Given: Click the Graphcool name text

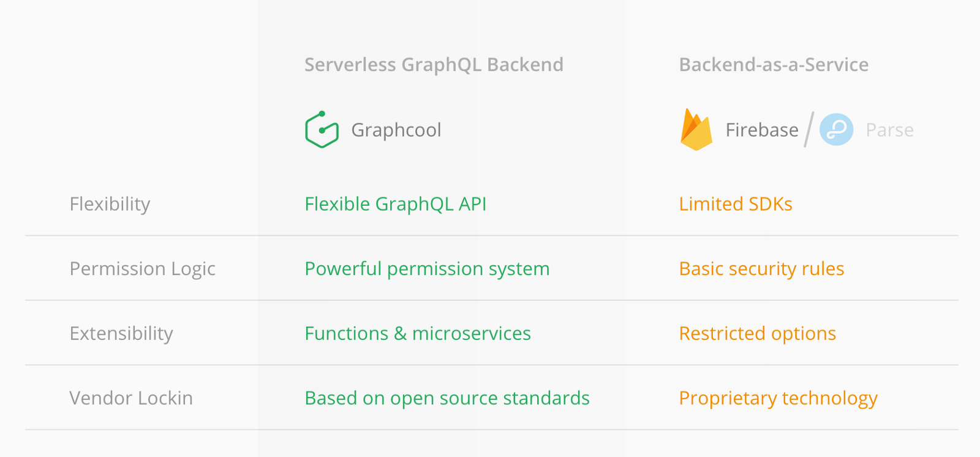Looking at the screenshot, I should pos(396,130).
